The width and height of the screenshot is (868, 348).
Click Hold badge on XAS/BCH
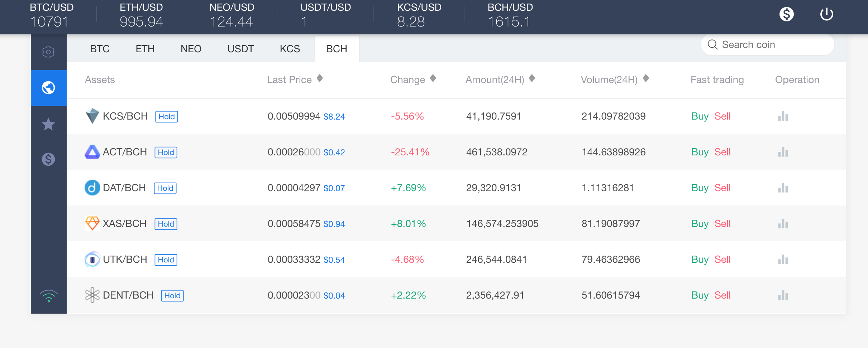click(x=166, y=224)
